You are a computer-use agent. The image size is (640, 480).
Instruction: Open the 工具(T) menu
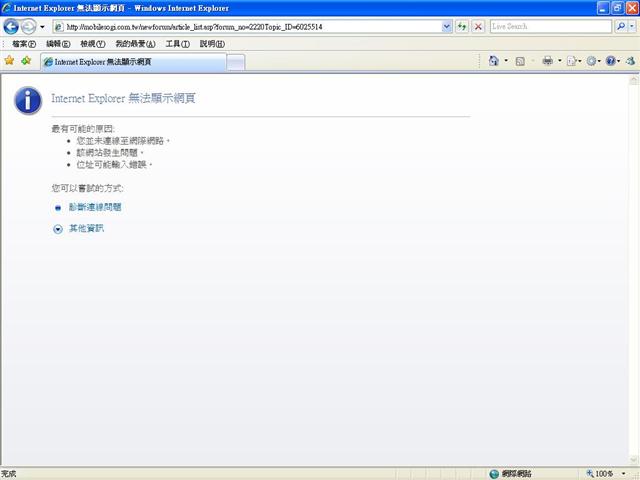(x=177, y=44)
